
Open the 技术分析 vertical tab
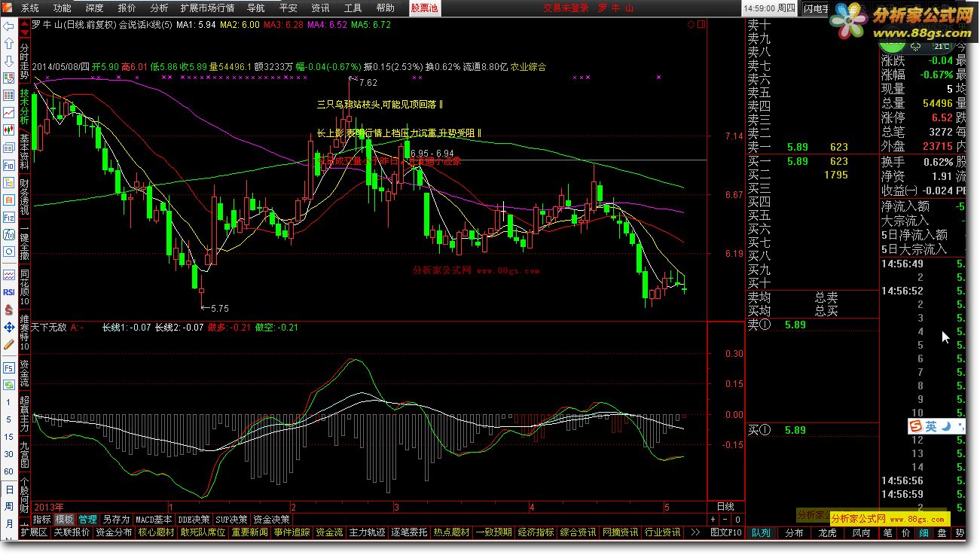point(25,107)
